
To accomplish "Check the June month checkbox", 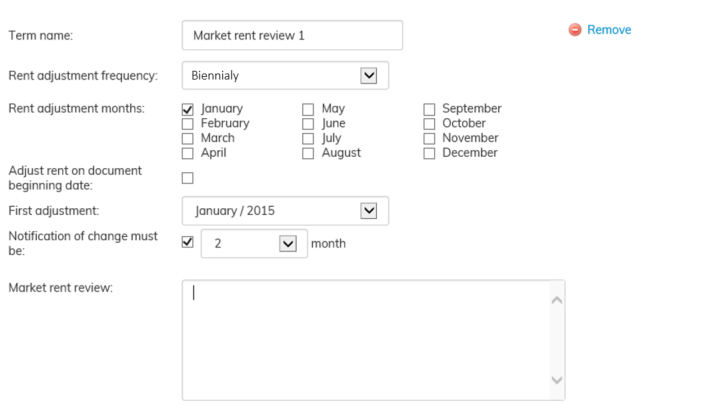I will [x=308, y=124].
